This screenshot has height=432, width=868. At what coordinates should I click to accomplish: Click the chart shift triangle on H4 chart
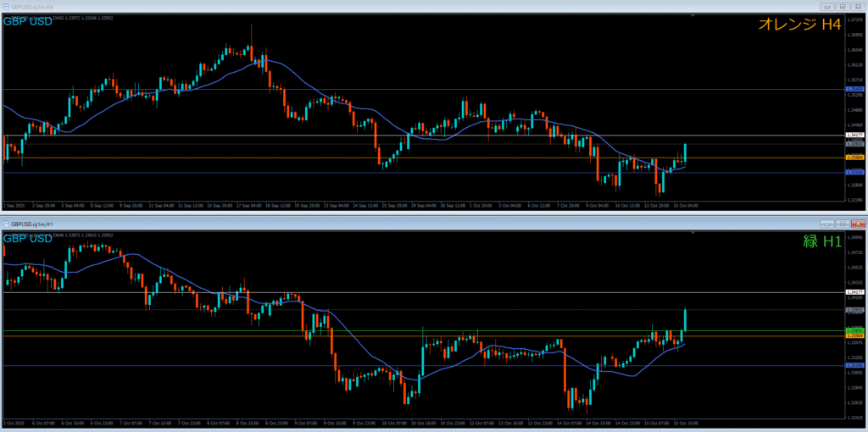click(x=693, y=16)
